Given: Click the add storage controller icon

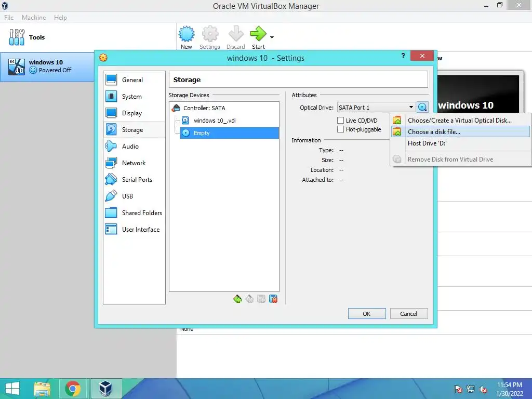Looking at the screenshot, I should pos(237,299).
